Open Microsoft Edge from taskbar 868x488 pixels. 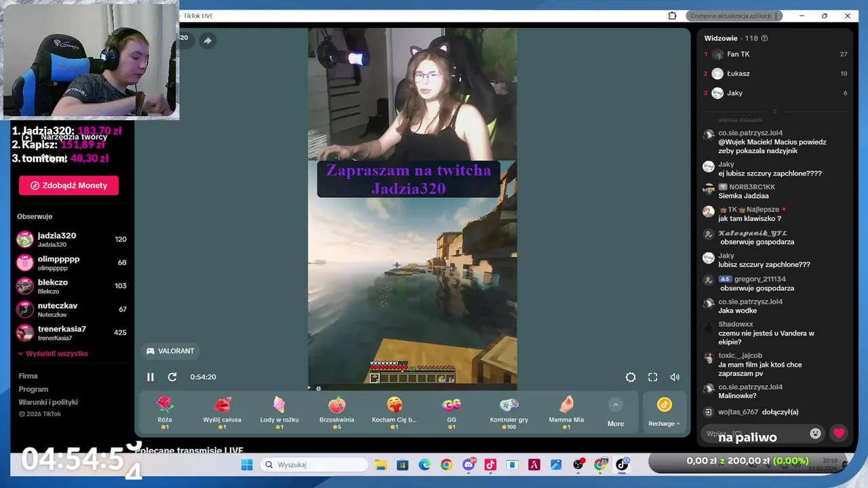[x=425, y=464]
